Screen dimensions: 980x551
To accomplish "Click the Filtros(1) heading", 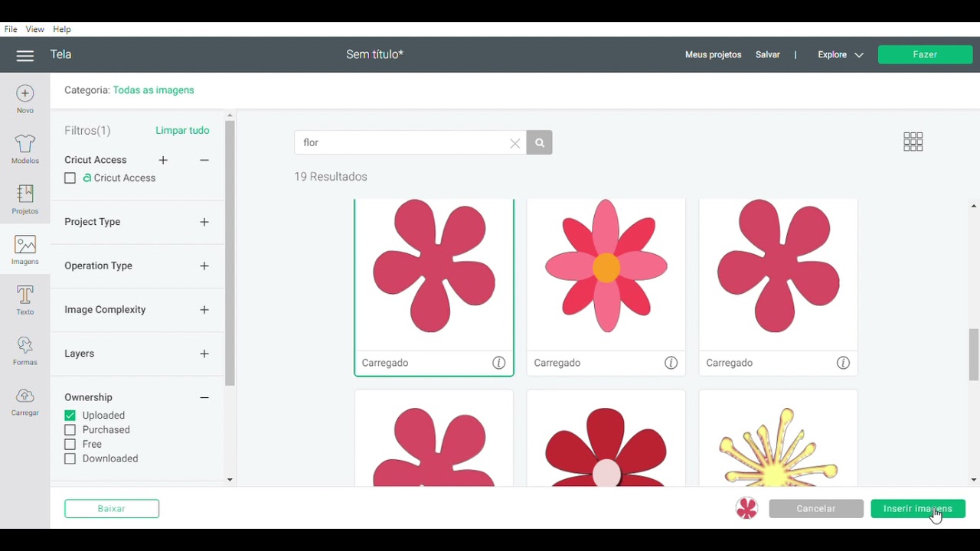I will (x=87, y=131).
